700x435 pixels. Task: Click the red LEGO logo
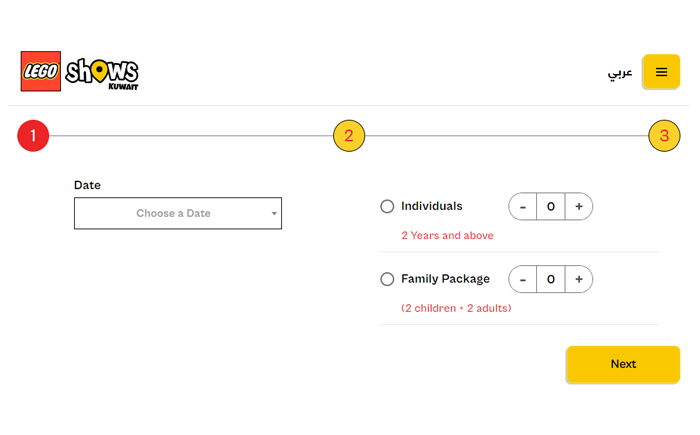point(41,72)
